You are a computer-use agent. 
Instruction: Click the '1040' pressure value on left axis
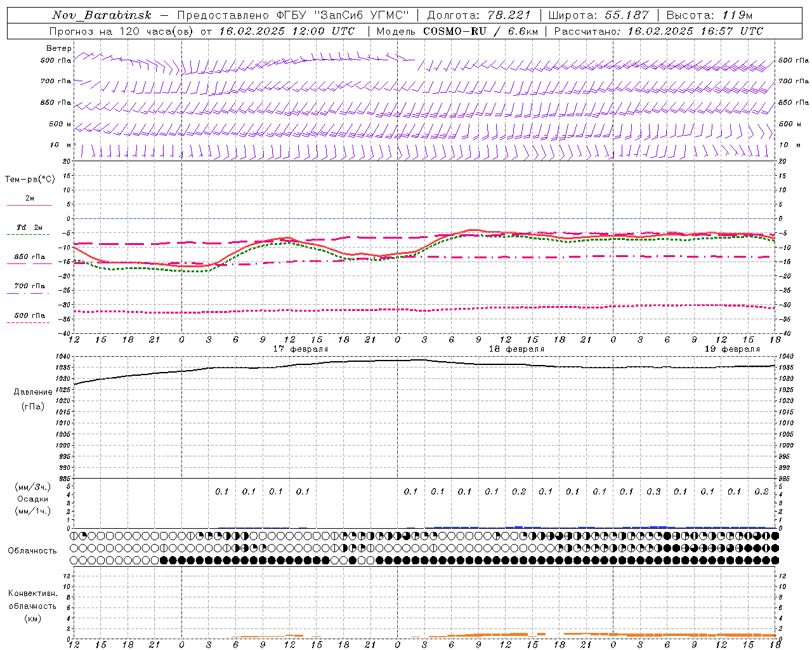click(62, 356)
